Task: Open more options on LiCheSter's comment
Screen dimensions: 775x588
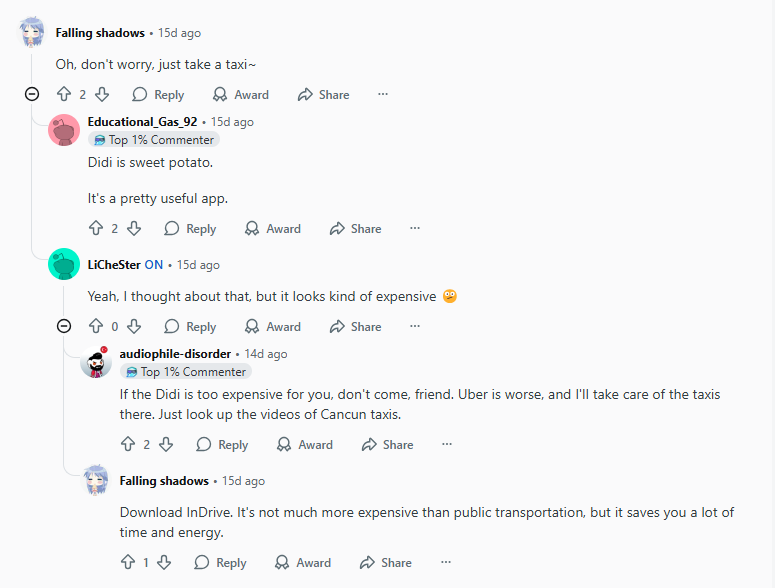Action: (x=414, y=327)
